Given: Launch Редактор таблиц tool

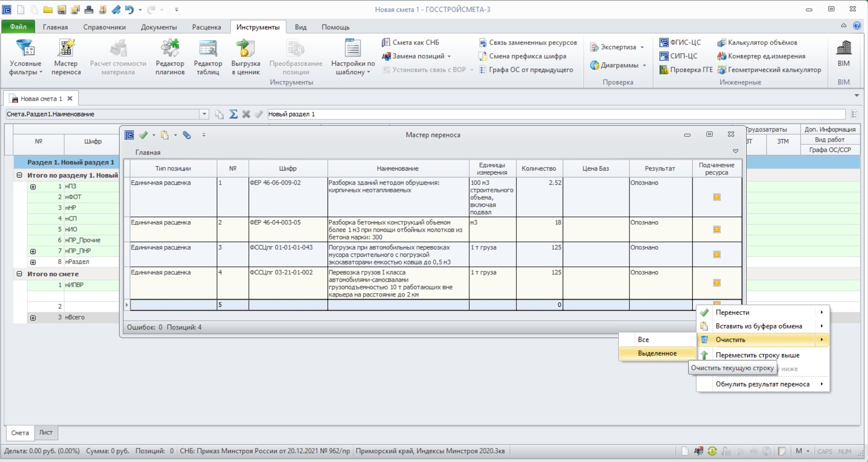Looking at the screenshot, I should [x=208, y=57].
